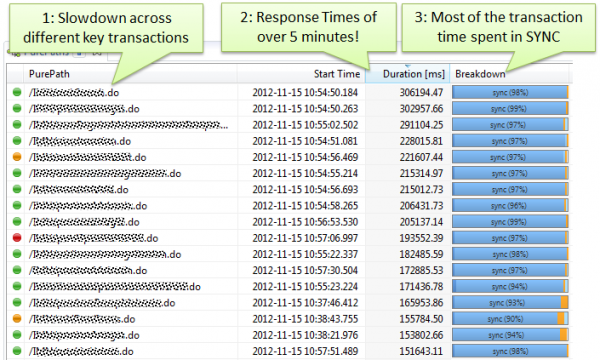
Task: Select green status icon of 182485.59 ms row
Action: tap(17, 254)
